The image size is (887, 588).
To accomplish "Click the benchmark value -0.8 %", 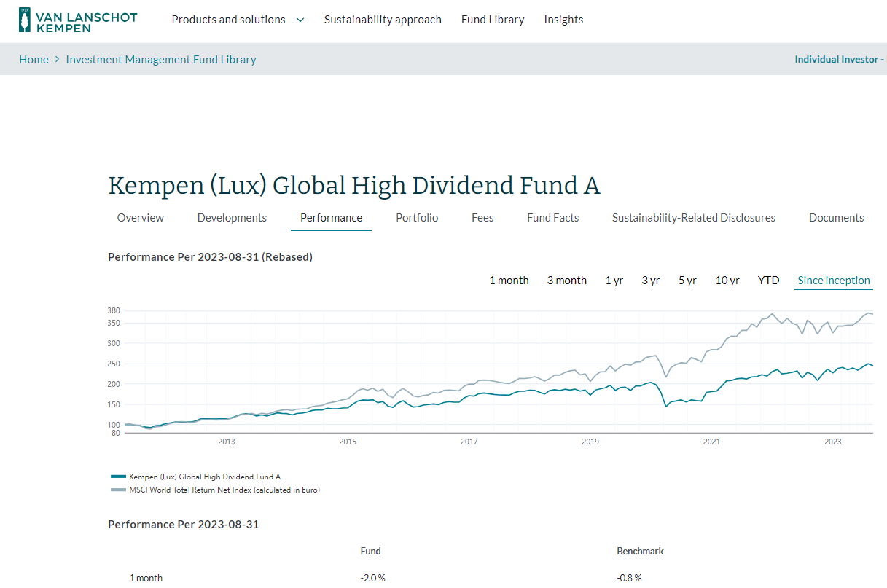I will coord(629,578).
